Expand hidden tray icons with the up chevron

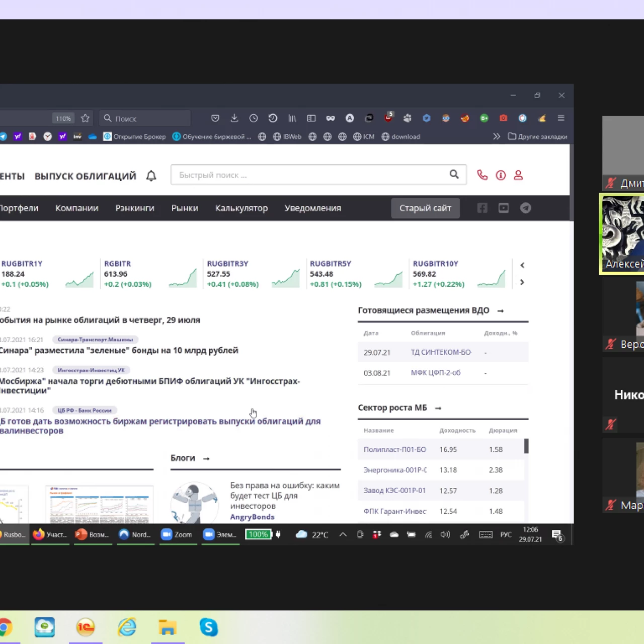343,534
